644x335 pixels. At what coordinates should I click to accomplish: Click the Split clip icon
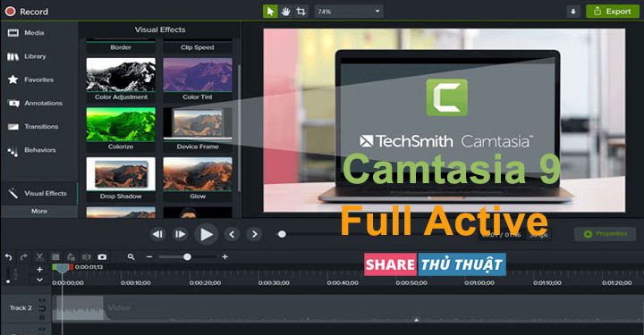tap(86, 257)
